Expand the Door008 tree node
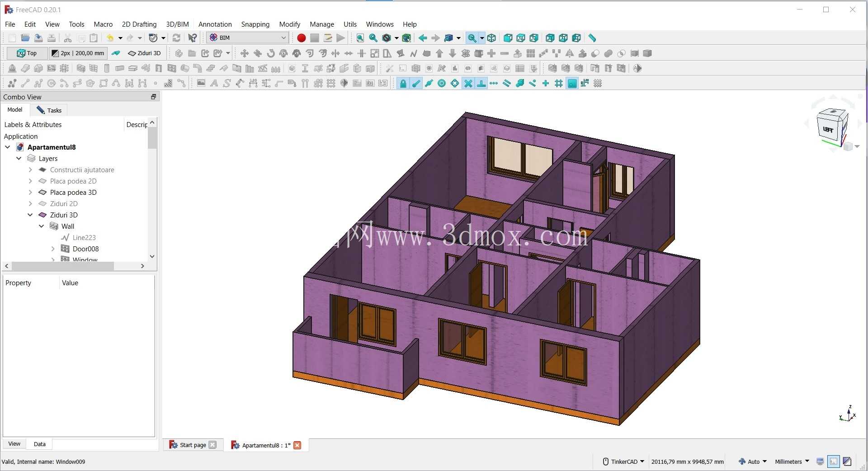The image size is (868, 471). coord(53,249)
